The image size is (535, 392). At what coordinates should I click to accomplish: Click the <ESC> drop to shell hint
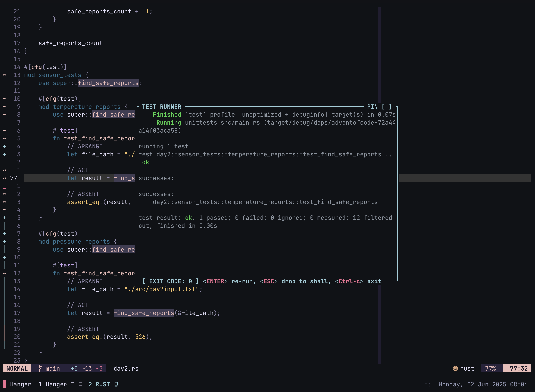295,281
